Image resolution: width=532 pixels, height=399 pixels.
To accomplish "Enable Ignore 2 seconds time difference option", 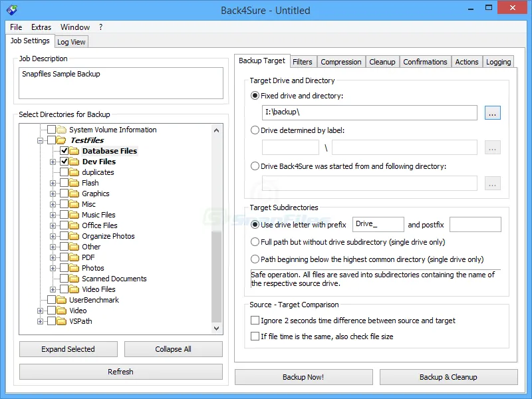I will 255,321.
